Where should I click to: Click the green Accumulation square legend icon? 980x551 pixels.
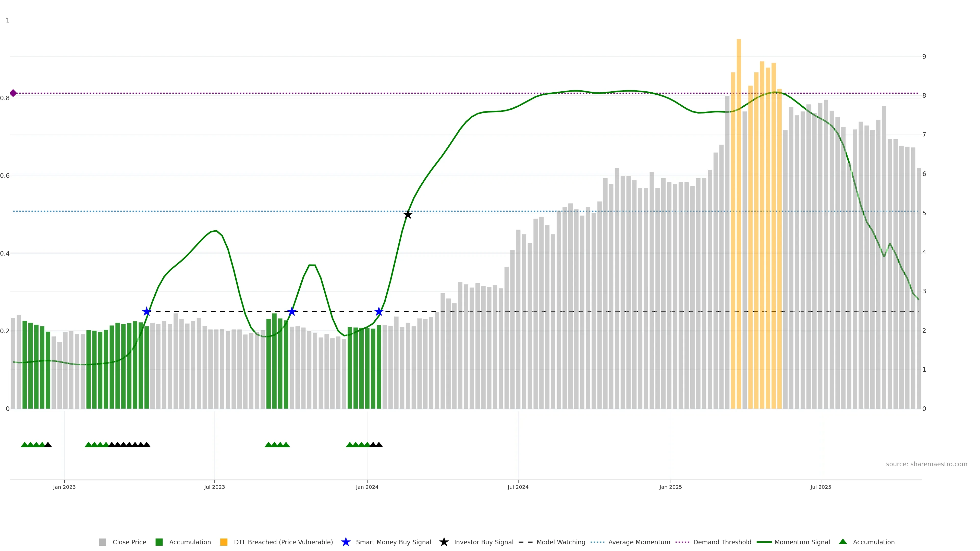[159, 542]
